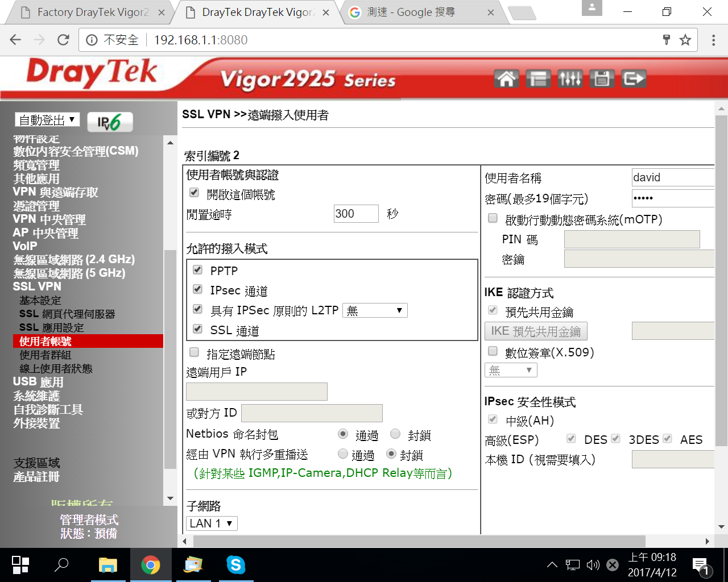
Task: Open the quick setup list icon
Action: click(537, 78)
